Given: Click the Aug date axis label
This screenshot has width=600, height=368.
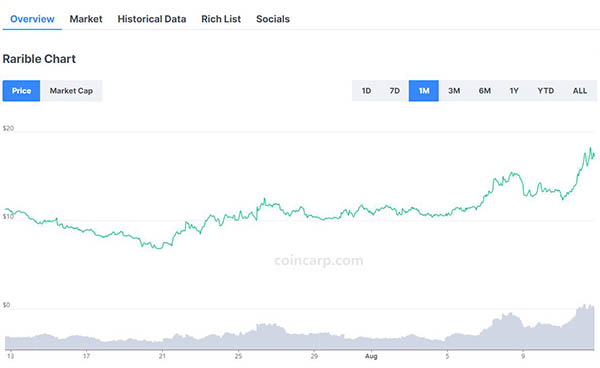Looking at the screenshot, I should (x=371, y=356).
